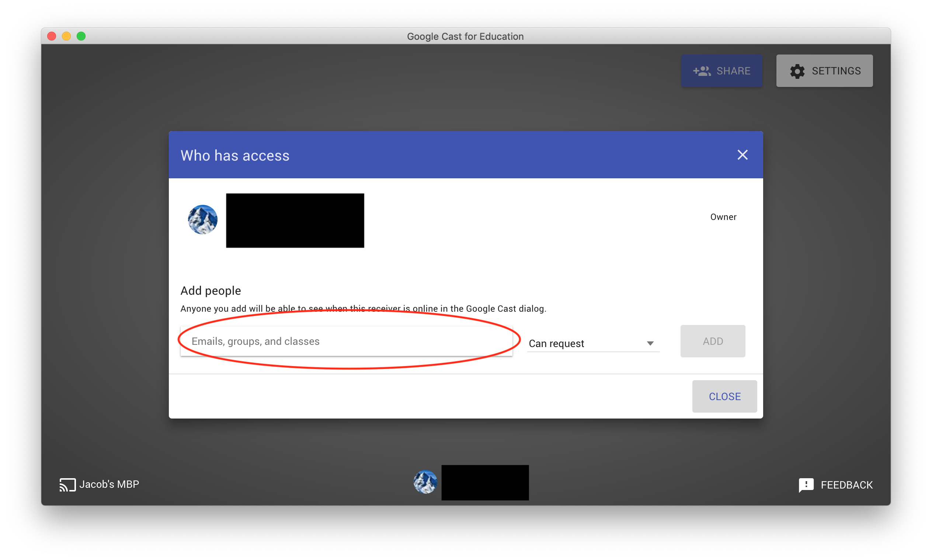The image size is (932, 560).
Task: Click the cast icon beside Jacob's MBP
Action: [67, 484]
